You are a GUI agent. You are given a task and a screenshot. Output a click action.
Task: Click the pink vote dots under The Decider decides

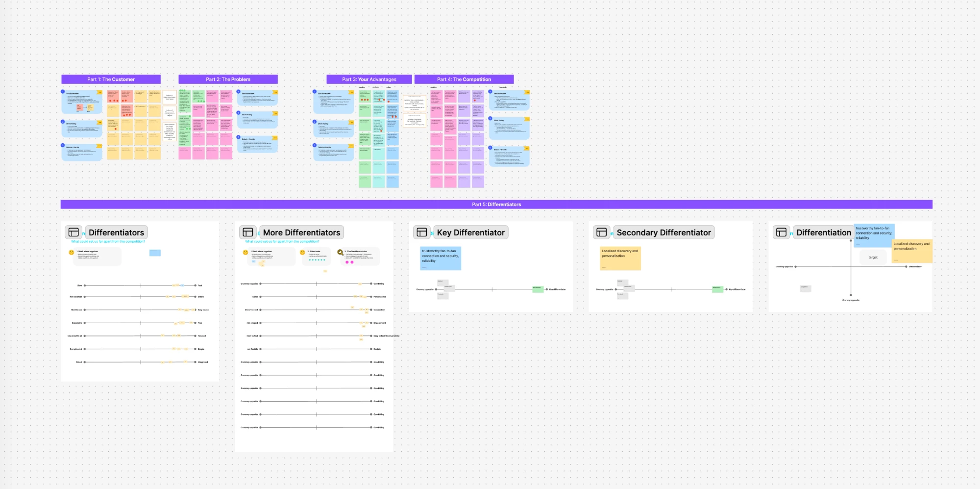pyautogui.click(x=349, y=262)
